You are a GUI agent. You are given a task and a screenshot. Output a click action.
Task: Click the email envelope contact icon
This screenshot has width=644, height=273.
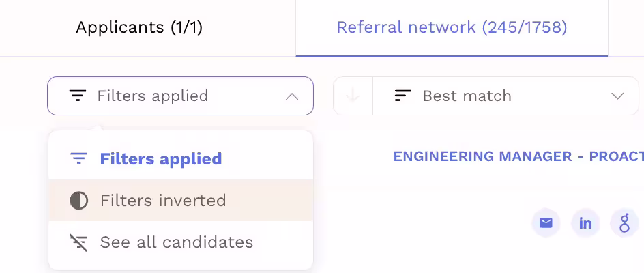[546, 223]
